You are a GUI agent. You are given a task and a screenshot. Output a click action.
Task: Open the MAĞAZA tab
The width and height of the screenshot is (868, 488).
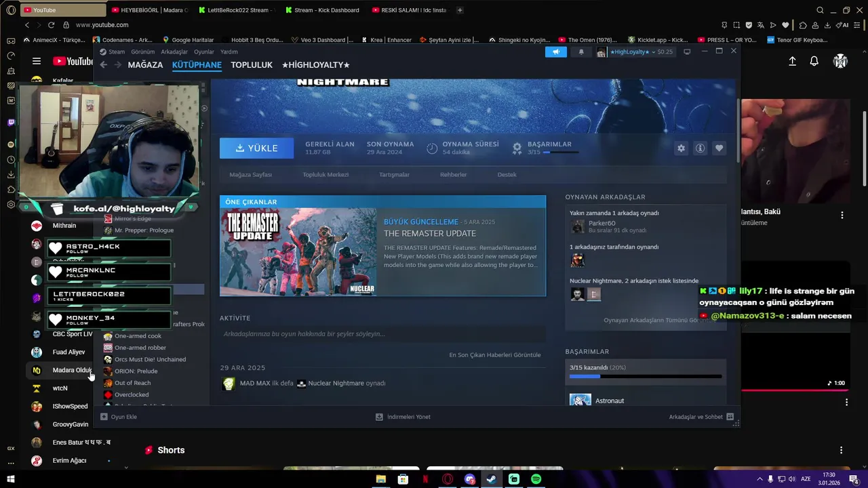point(145,65)
